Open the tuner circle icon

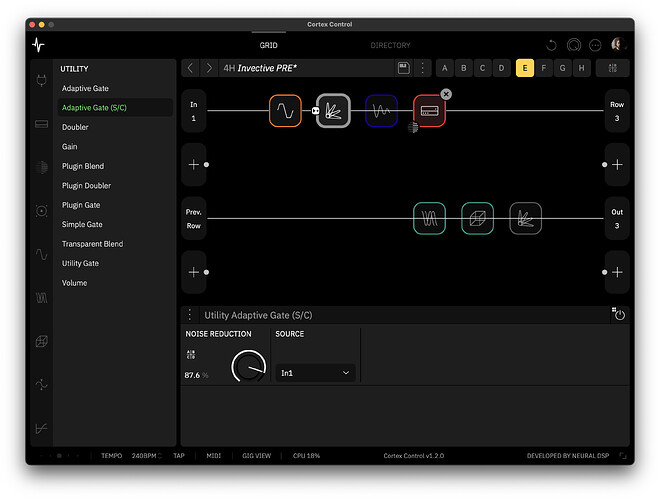(x=574, y=45)
